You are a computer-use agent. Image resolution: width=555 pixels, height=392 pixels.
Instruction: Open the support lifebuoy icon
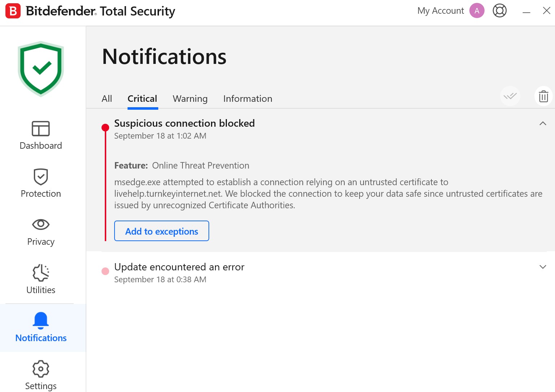(x=499, y=11)
